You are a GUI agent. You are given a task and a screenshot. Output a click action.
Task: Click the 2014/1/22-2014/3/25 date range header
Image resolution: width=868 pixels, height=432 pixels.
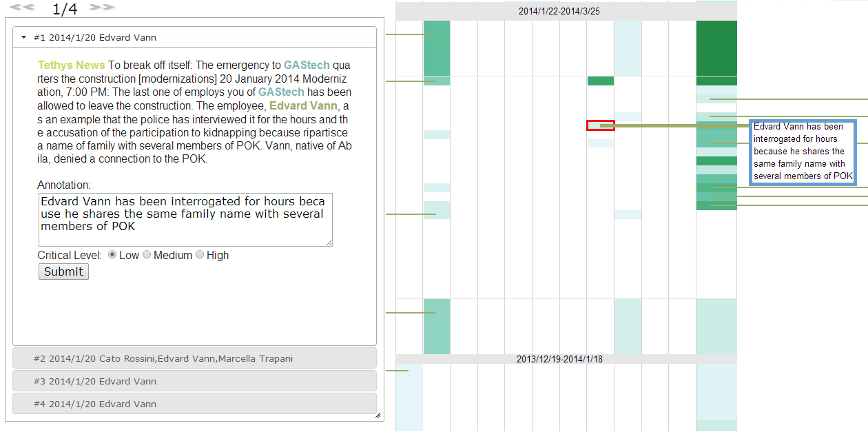click(559, 12)
